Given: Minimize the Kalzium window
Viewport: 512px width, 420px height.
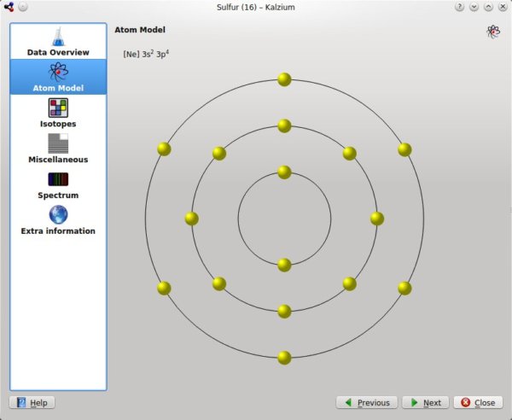Looking at the screenshot, I should pyautogui.click(x=474, y=7).
